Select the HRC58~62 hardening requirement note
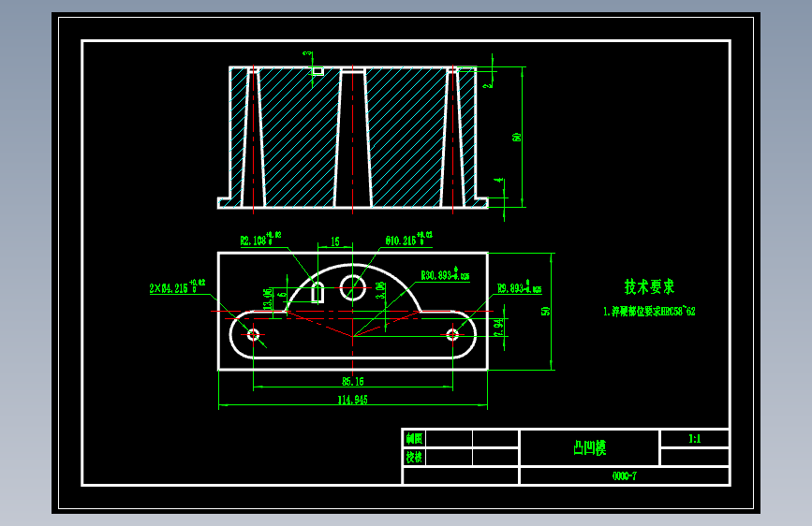This screenshot has height=526, width=812. 649,311
